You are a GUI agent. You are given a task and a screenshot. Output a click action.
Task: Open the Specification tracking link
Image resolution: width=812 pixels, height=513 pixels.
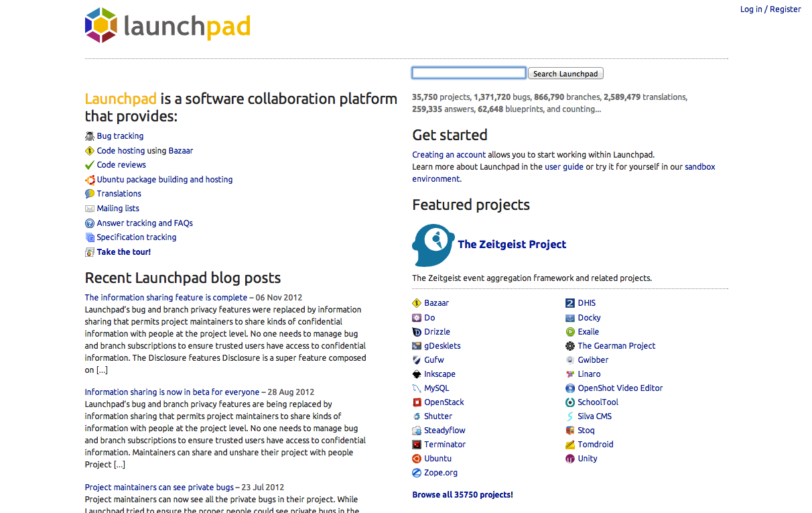tap(137, 237)
